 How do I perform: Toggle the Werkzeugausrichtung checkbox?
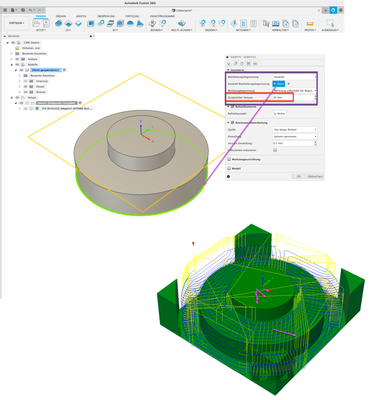[x=229, y=159]
